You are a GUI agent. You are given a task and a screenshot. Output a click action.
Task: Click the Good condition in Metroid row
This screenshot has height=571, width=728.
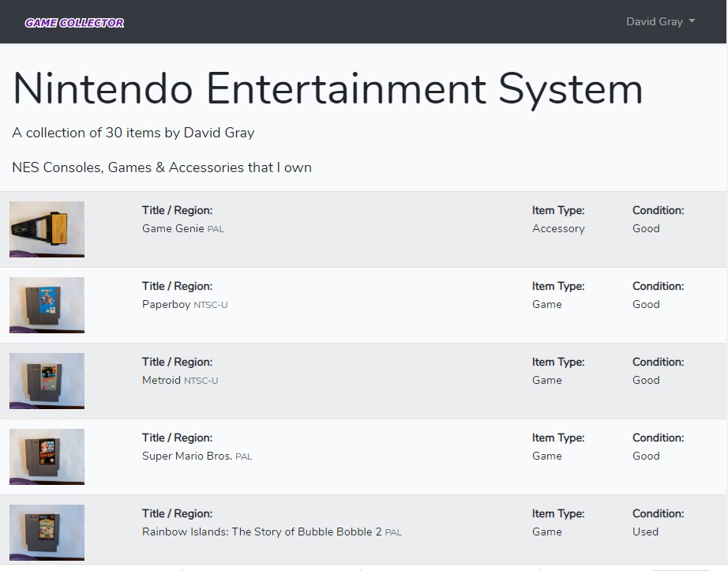[x=646, y=380]
